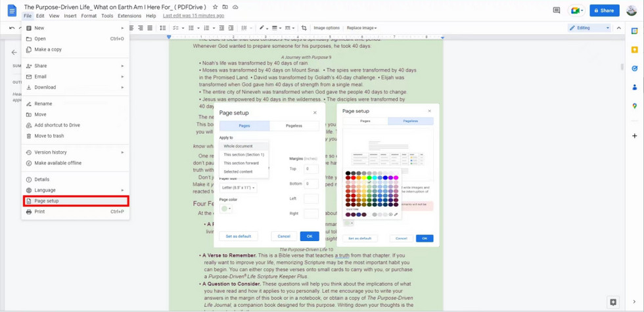Click the Google Docs home icon

(12, 11)
